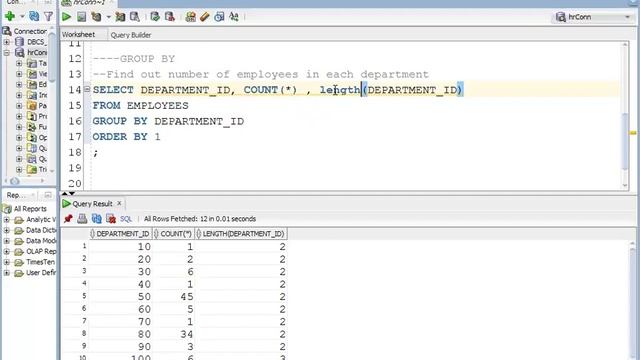640x360 pixels.
Task: Expand the DBCS connection node
Action: (7, 42)
